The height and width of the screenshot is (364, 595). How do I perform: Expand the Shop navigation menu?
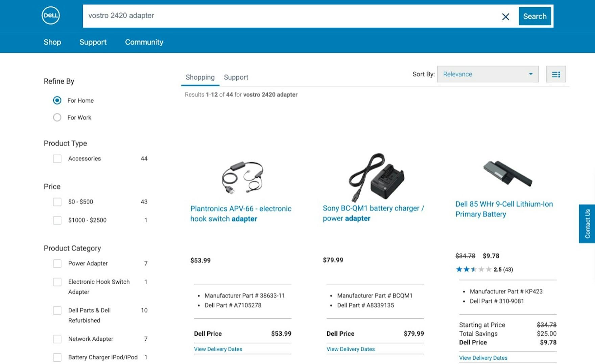52,42
